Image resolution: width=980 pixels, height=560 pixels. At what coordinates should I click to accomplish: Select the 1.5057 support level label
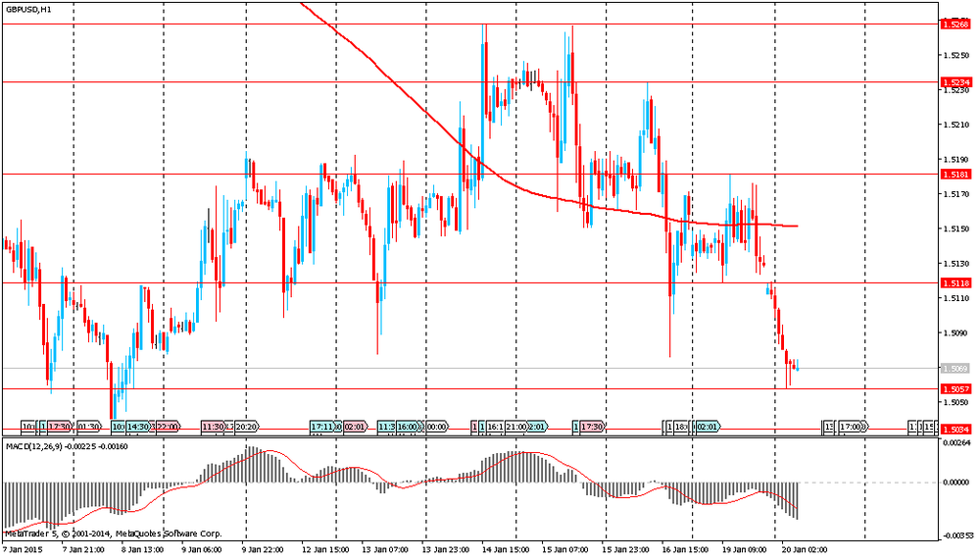pos(955,389)
